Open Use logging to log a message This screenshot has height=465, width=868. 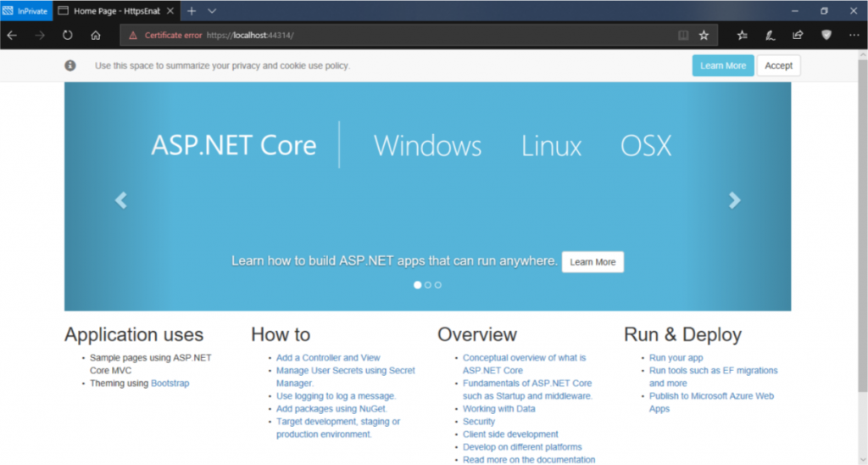pyautogui.click(x=336, y=395)
